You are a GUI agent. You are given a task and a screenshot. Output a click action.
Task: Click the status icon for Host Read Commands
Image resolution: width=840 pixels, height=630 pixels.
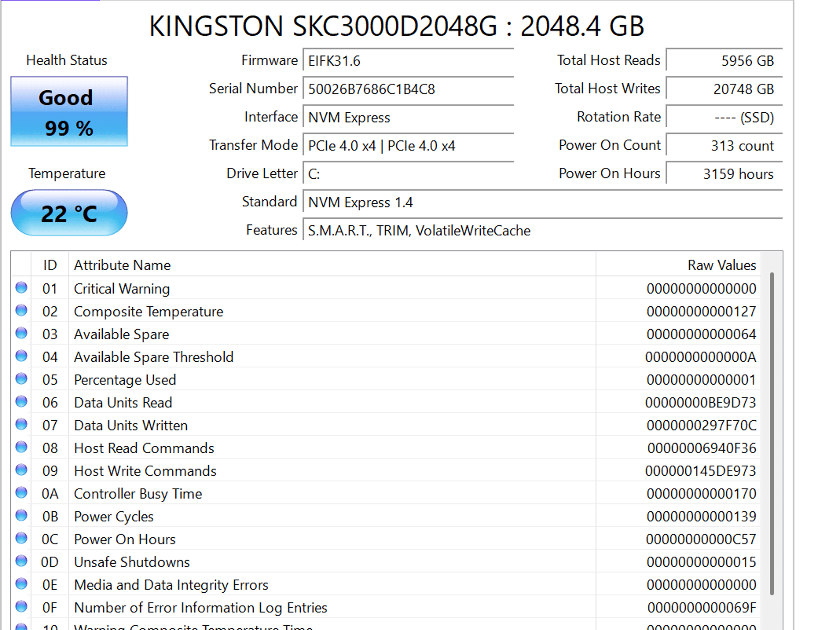[x=21, y=447]
